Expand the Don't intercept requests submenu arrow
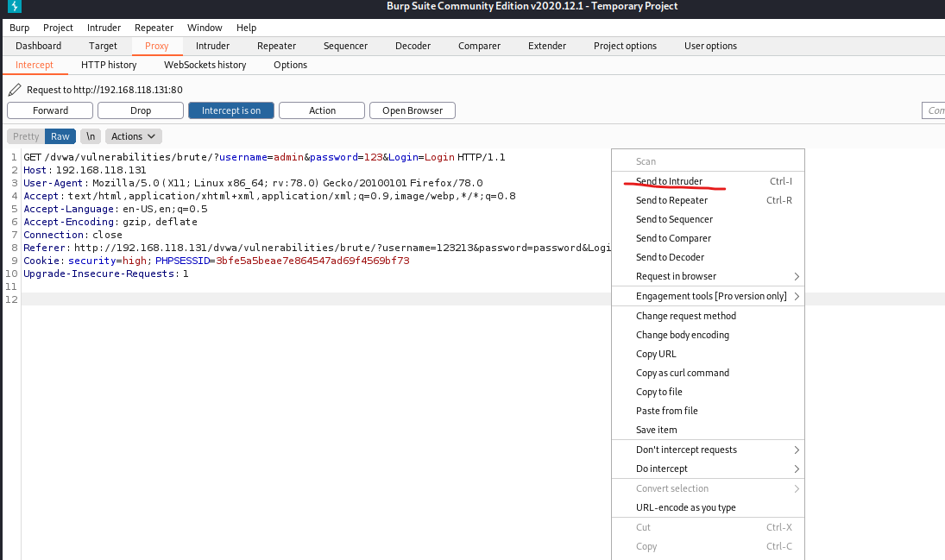945x560 pixels. (797, 450)
